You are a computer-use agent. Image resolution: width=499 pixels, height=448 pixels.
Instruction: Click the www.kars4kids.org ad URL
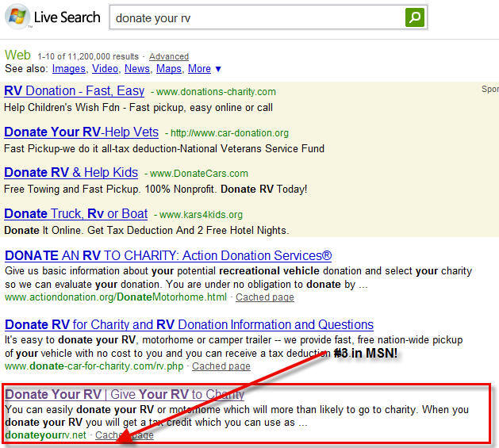(x=202, y=215)
